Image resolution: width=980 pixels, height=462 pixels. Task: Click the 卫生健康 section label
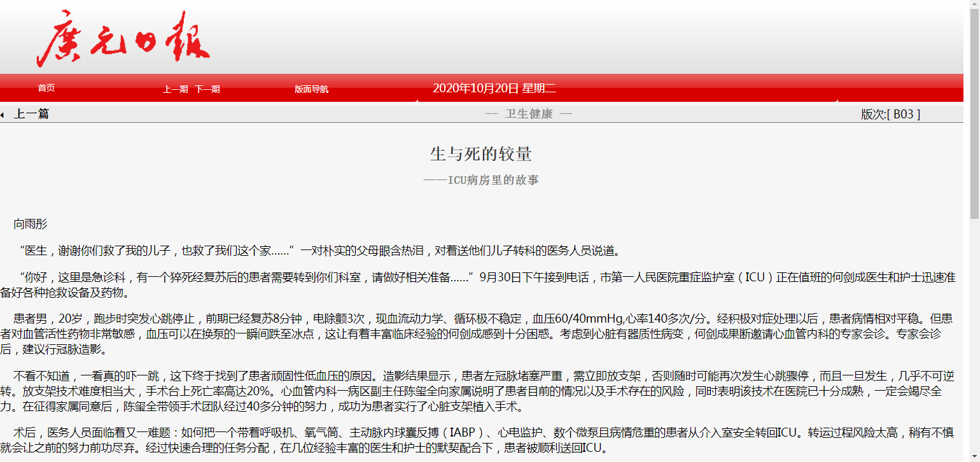click(x=529, y=114)
